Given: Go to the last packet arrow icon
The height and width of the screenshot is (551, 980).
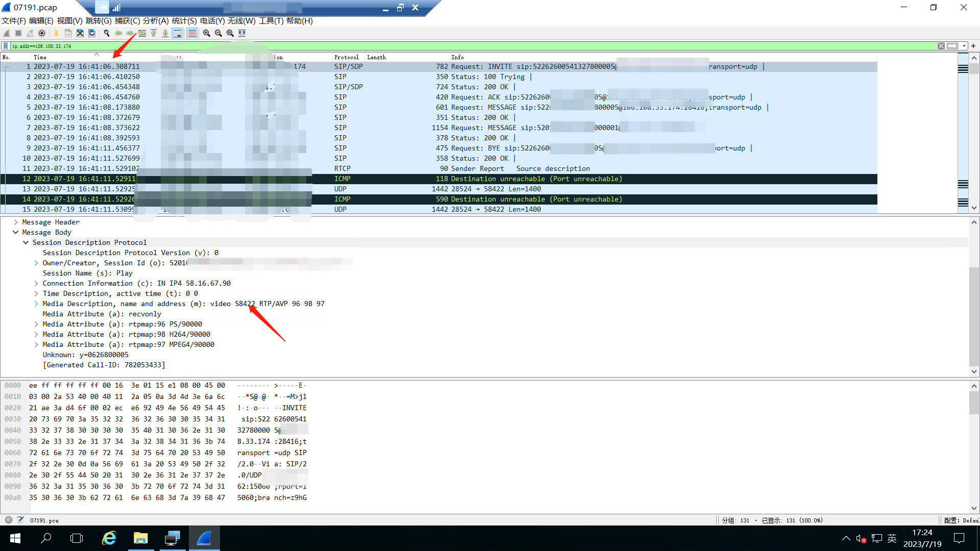Looking at the screenshot, I should tap(165, 33).
